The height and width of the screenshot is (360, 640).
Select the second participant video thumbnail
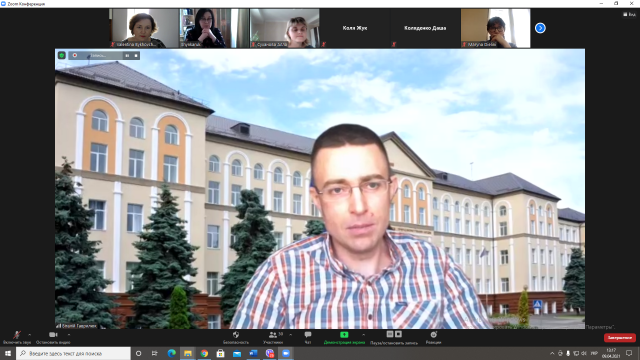click(214, 28)
